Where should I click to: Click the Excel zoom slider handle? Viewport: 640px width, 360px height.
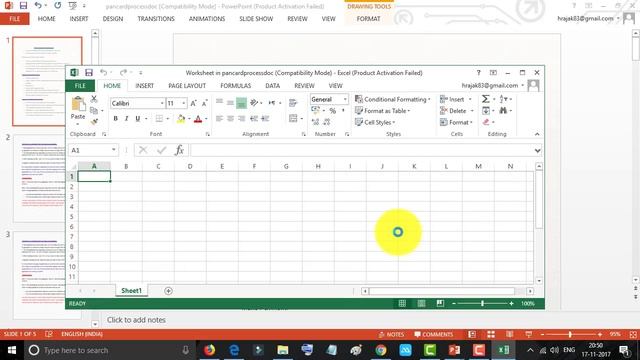click(x=482, y=303)
